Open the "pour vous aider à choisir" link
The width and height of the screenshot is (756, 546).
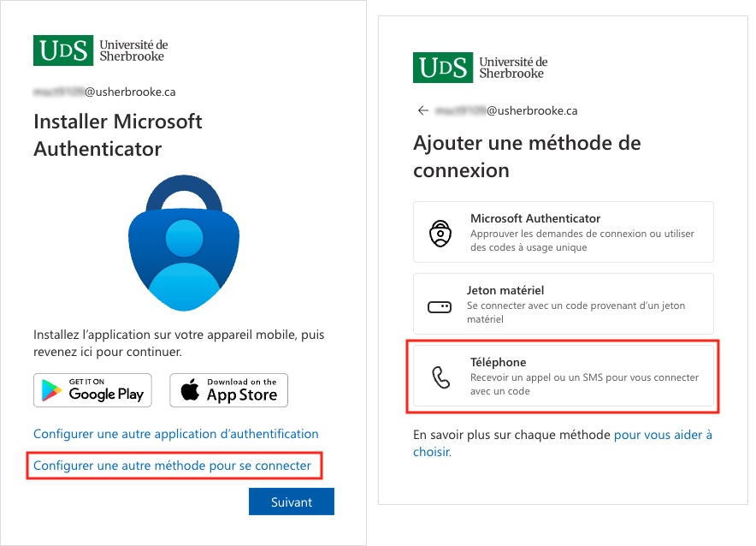[662, 435]
